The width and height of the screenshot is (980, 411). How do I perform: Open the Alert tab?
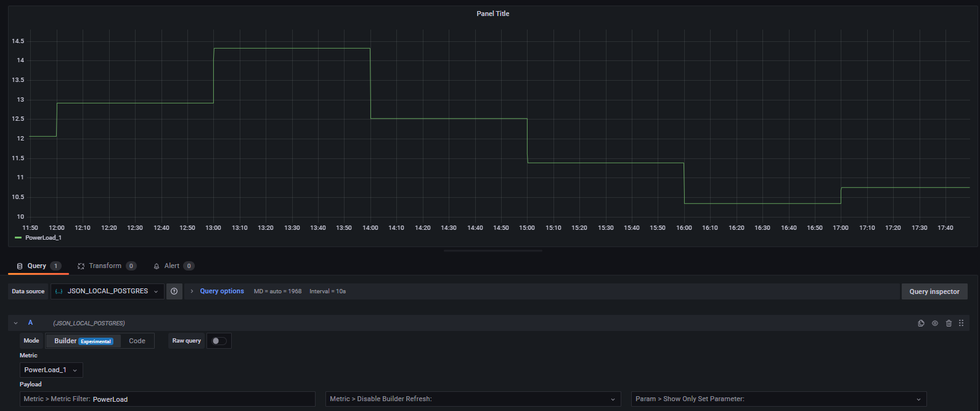(x=172, y=266)
